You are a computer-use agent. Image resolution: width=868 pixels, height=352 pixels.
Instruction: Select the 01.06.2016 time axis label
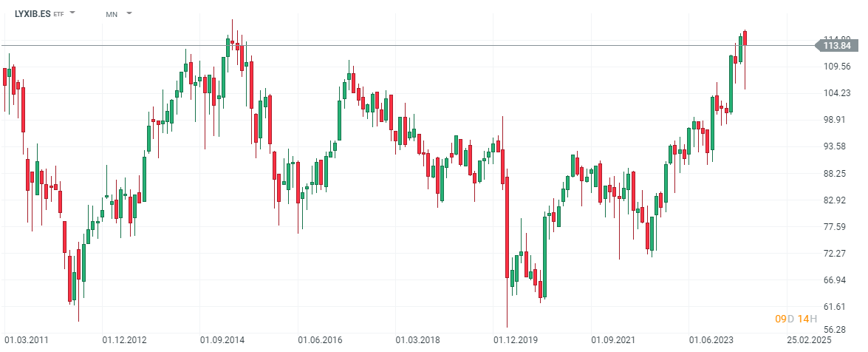point(320,340)
